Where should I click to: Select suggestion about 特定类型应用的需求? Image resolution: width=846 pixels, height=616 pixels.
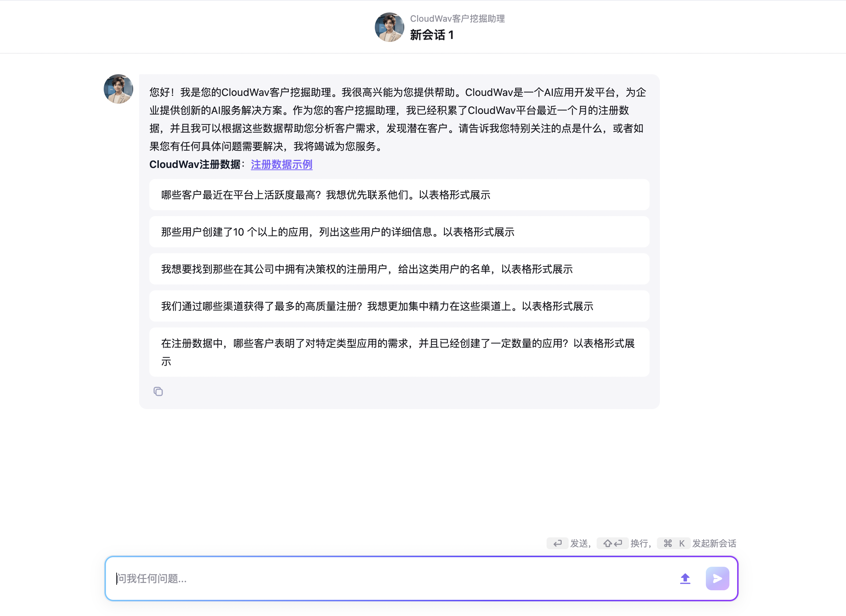pos(399,352)
